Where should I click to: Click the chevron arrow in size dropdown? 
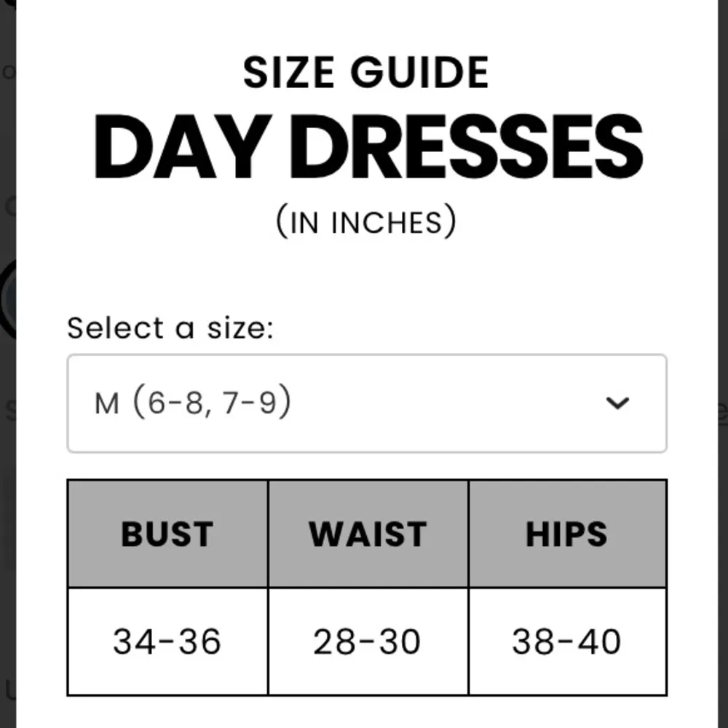coord(617,403)
